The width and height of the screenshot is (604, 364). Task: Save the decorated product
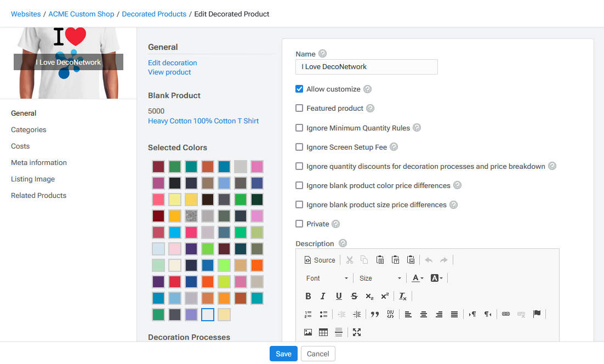tap(283, 354)
